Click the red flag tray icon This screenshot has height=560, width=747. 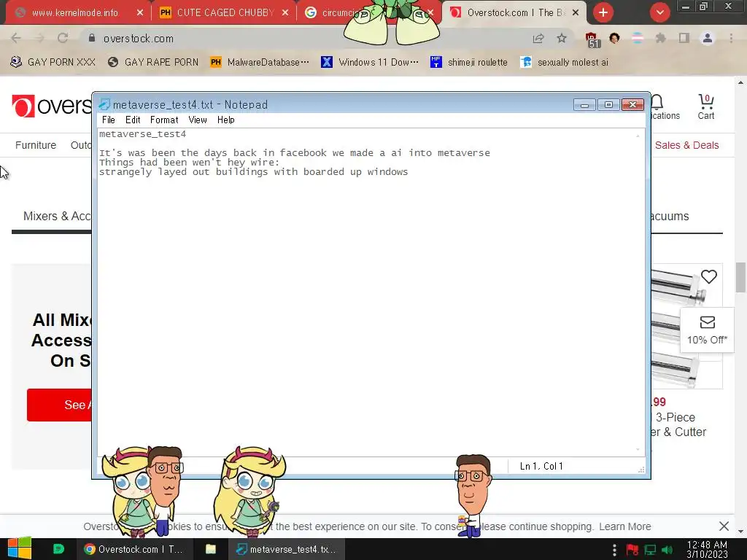pyautogui.click(x=632, y=550)
